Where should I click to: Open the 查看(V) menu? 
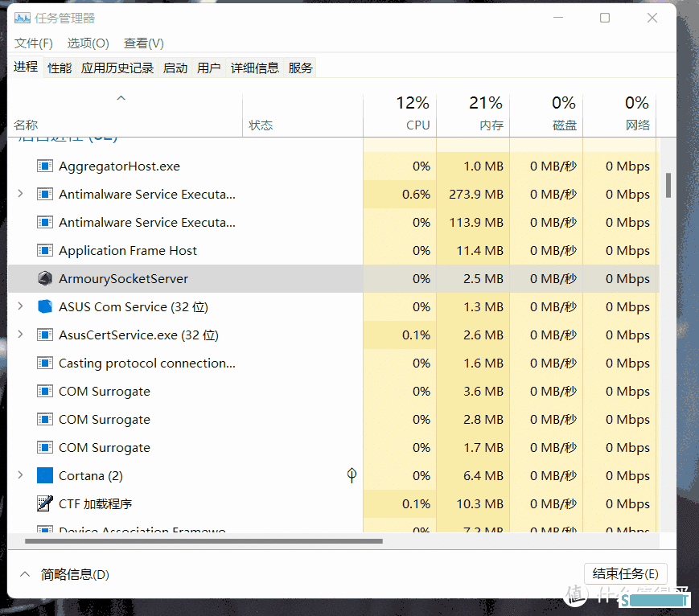point(143,43)
